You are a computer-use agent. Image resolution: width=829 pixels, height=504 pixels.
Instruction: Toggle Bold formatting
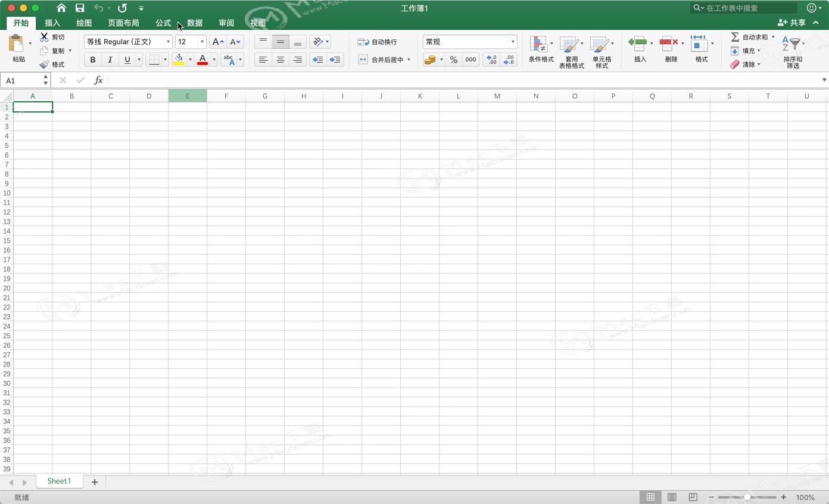[93, 60]
